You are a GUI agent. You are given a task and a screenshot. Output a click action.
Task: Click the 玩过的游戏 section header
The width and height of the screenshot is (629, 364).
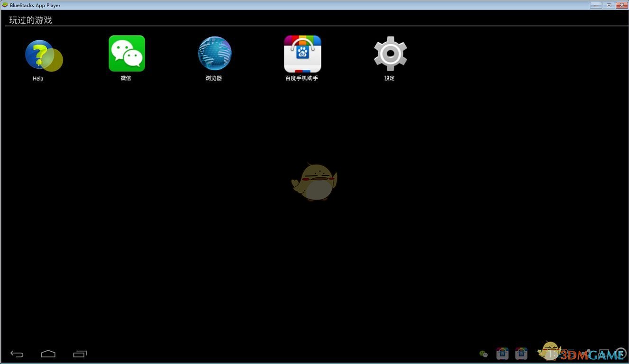30,20
